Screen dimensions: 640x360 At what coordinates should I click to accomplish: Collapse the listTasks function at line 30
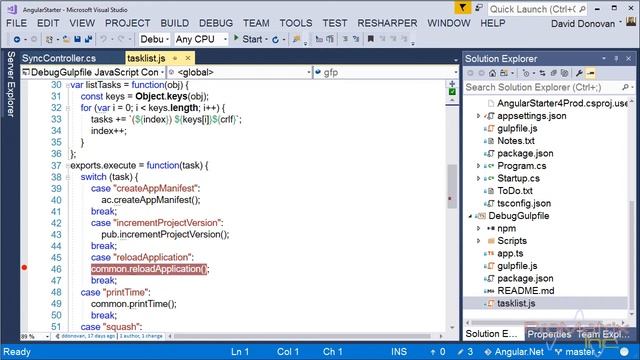coord(67,85)
